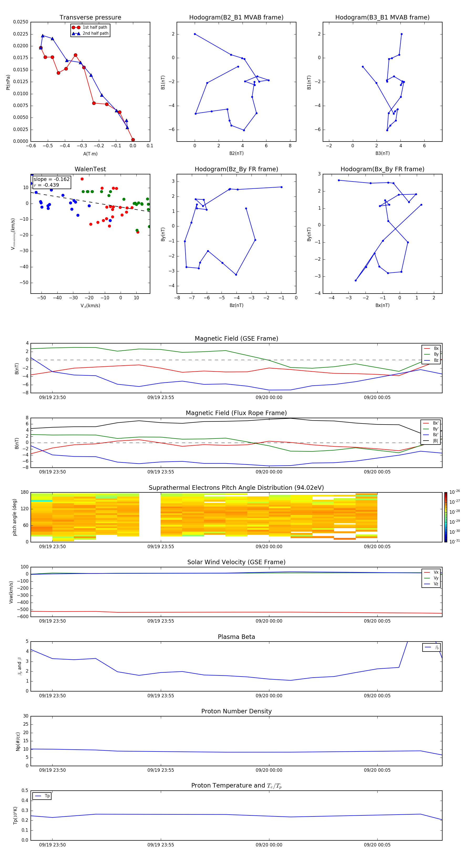
Task: Click 'Np(#/cc)' axis label
Action: (18, 741)
